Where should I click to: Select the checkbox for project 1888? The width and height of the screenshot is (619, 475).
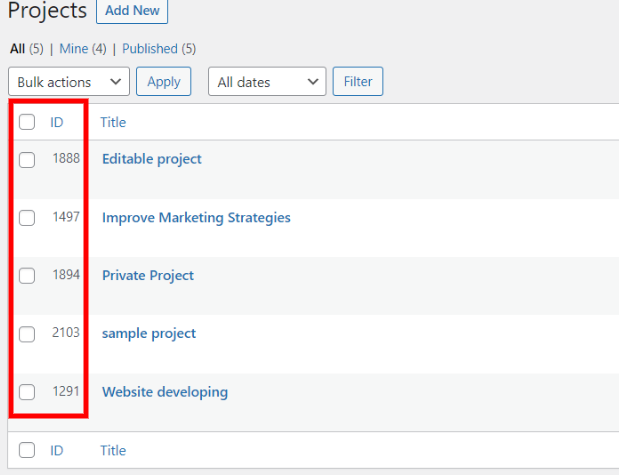point(27,160)
